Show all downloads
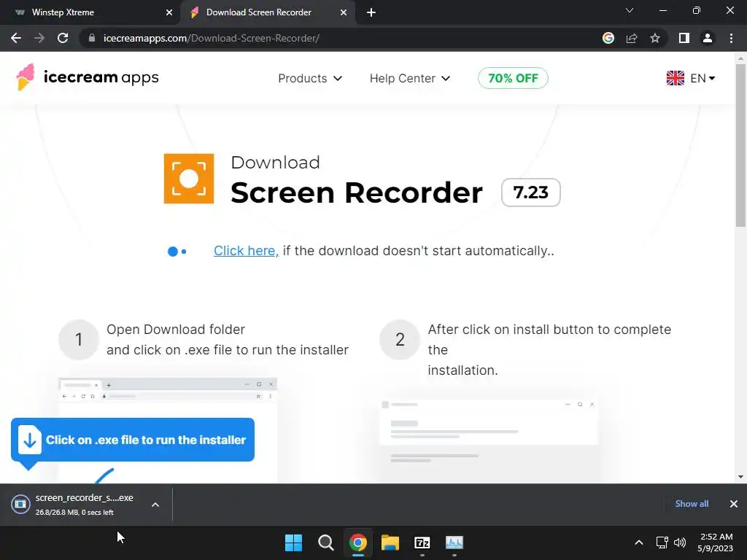 click(x=692, y=504)
